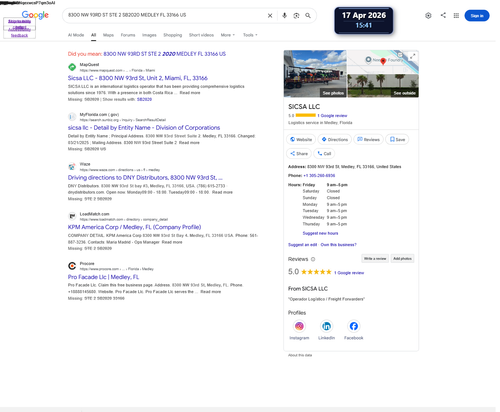Switch to Shopping tab
Viewport: 500px width, 412px height.
point(173,35)
